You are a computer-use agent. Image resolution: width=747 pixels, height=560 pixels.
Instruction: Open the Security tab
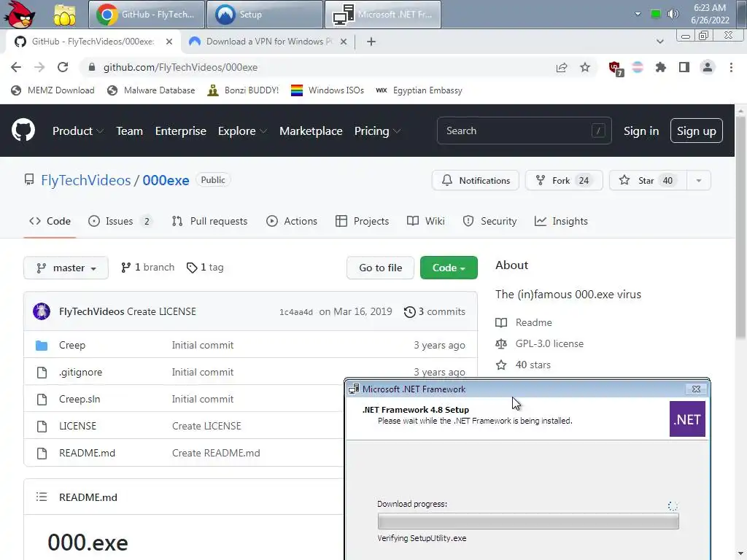coord(489,221)
